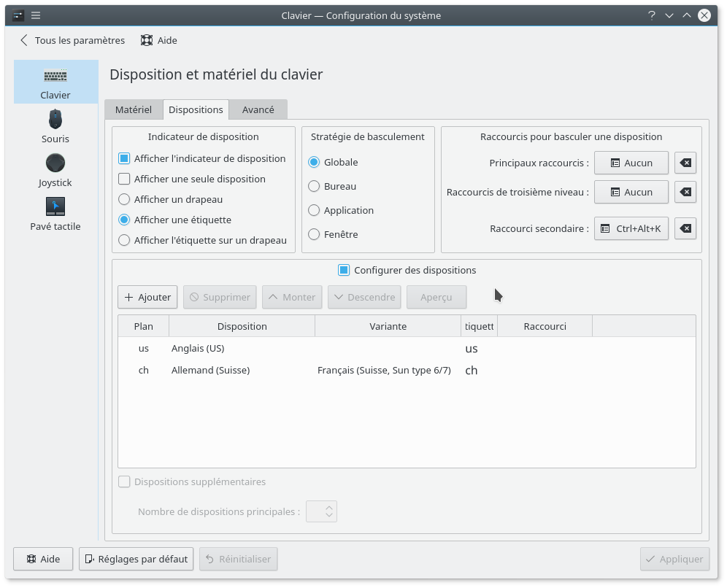Set the Principaux raccourcis Aucun button
Screen dimensions: 727x588
(631, 163)
